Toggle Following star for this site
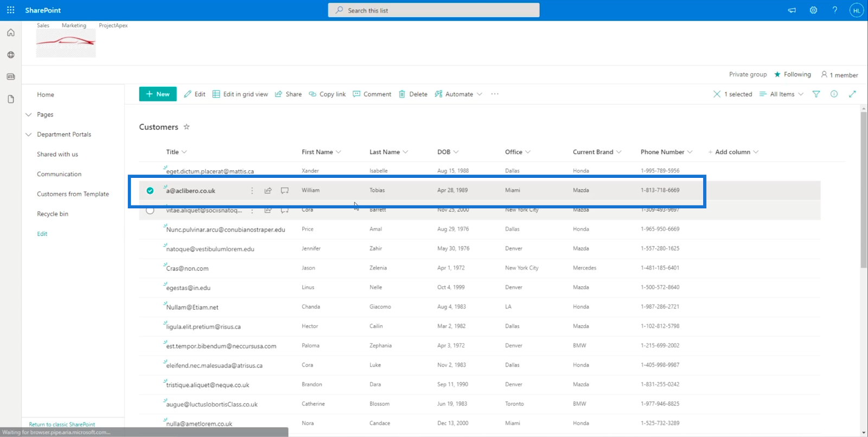Screen dimensions: 868x437 point(777,75)
